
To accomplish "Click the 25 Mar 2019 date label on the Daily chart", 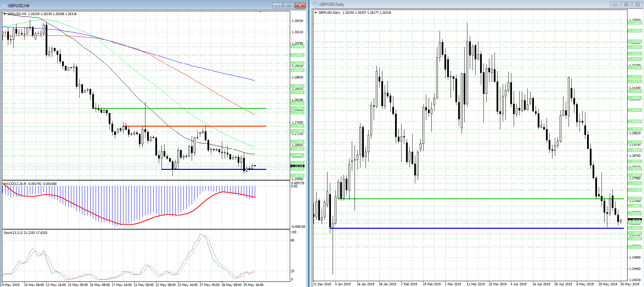I will coord(498,284).
